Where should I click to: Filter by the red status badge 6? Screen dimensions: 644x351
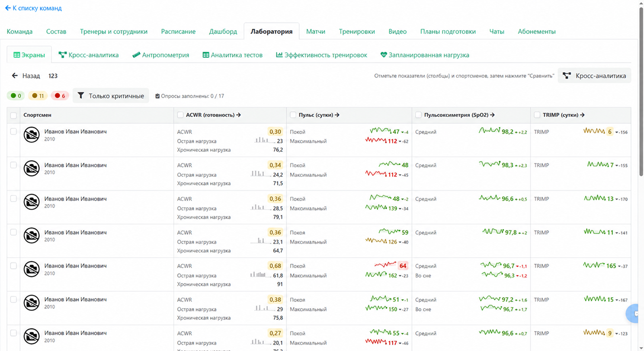(x=60, y=96)
